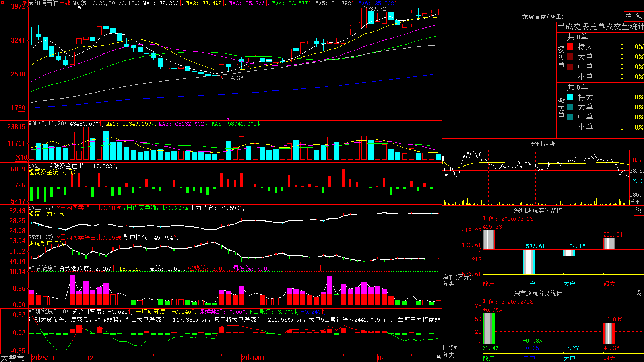Click the 中户 bar showing -536.61
The width and height of the screenshot is (644, 362).
click(529, 262)
